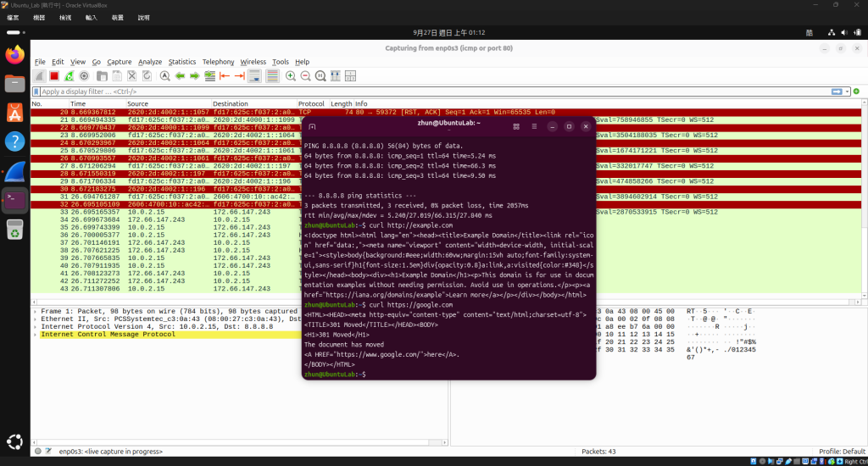Image resolution: width=868 pixels, height=466 pixels.
Task: Open the Help menu in Wireshark
Action: point(303,62)
